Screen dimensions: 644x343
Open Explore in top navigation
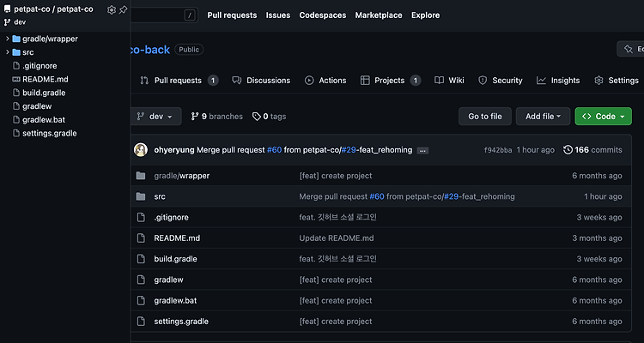[x=426, y=15]
